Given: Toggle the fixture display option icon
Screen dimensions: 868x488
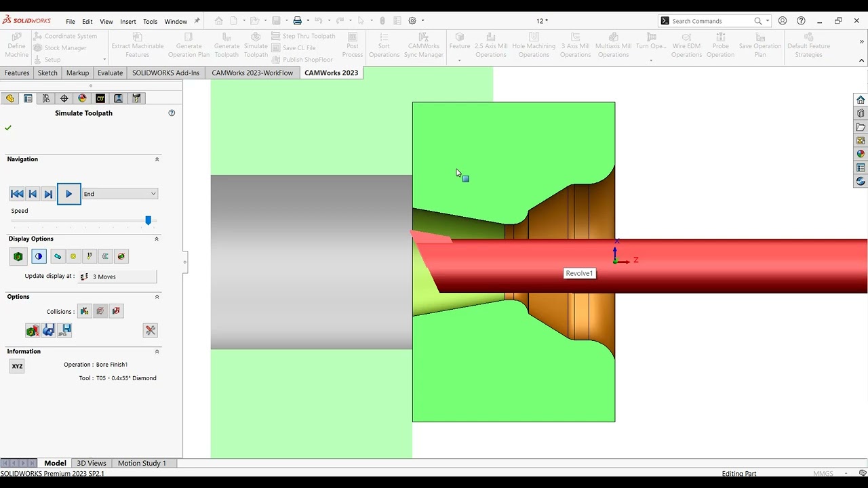Looking at the screenshot, I should [105, 256].
